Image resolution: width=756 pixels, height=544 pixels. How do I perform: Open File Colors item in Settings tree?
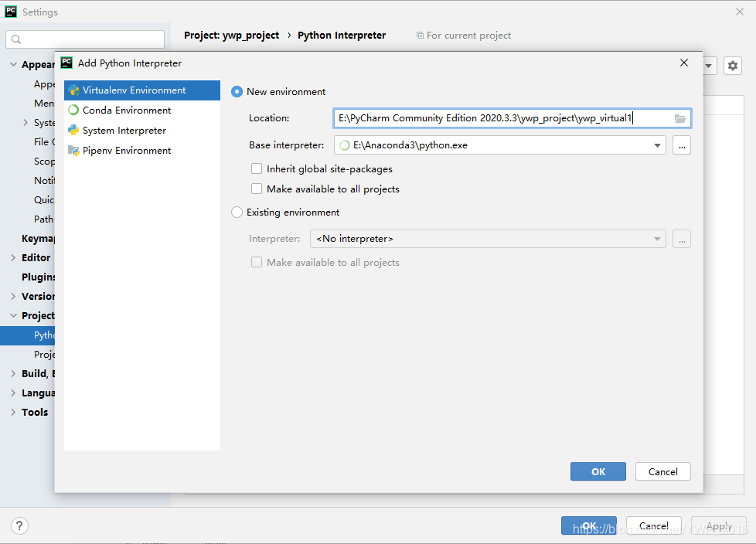point(44,142)
